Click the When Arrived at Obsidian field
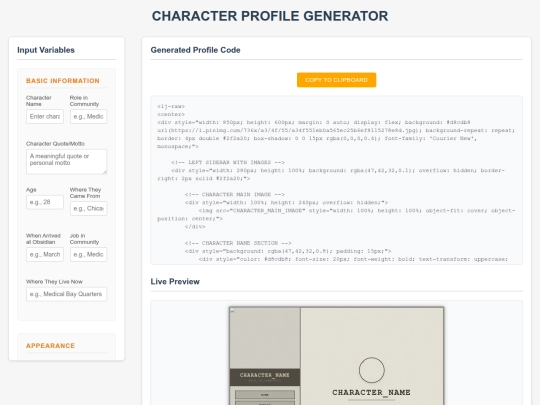 tap(45, 255)
